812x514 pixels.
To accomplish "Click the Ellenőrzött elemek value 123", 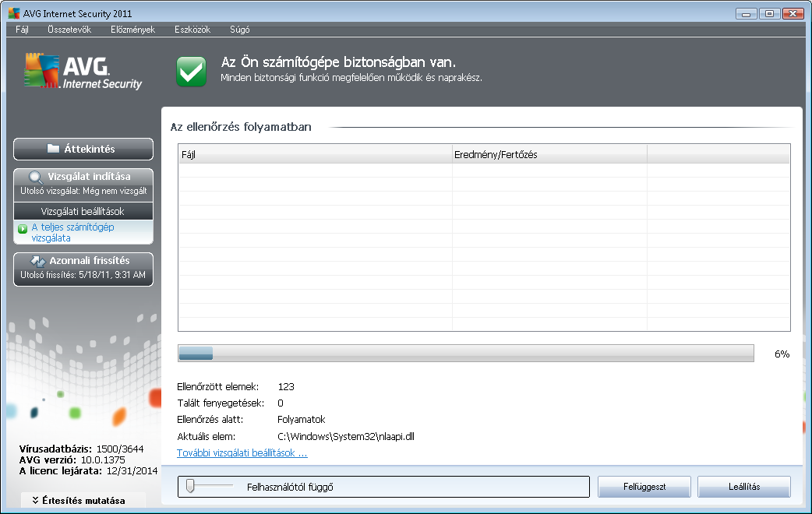I will (x=286, y=386).
